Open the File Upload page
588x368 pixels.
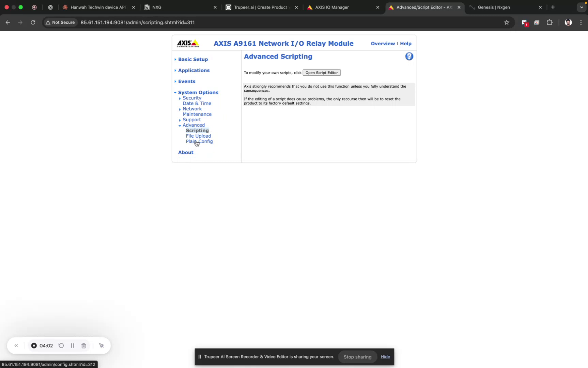coord(198,136)
